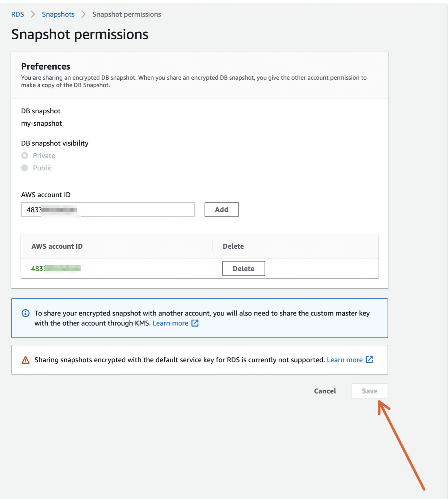The width and height of the screenshot is (448, 499).
Task: Delete the shared AWS account entry
Action: click(x=243, y=268)
